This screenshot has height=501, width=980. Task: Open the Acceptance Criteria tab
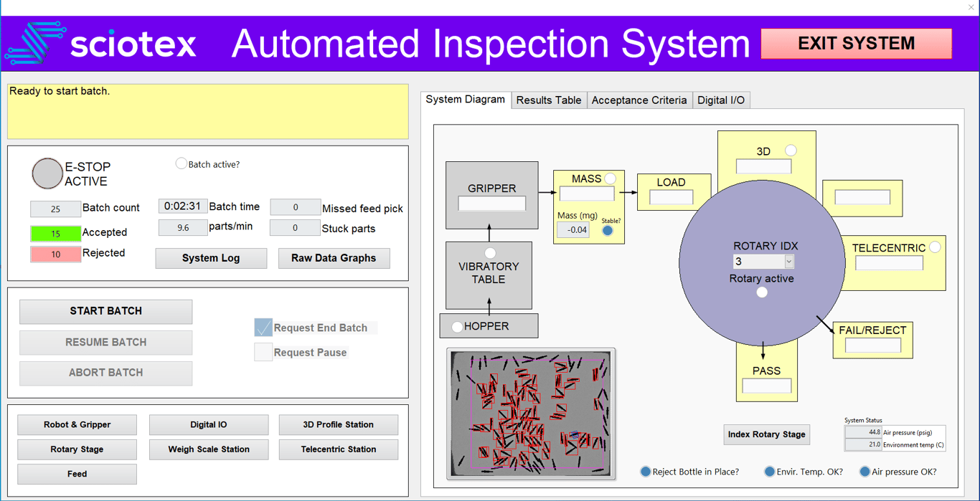click(639, 100)
